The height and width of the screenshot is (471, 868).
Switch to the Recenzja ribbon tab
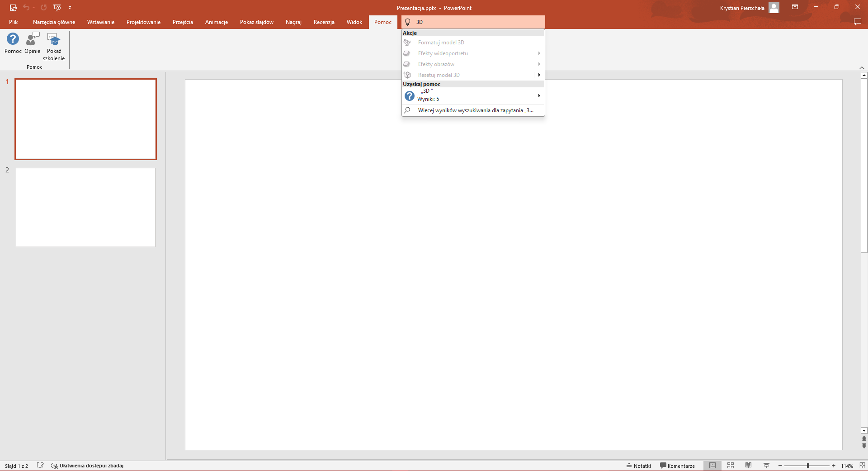coord(324,22)
